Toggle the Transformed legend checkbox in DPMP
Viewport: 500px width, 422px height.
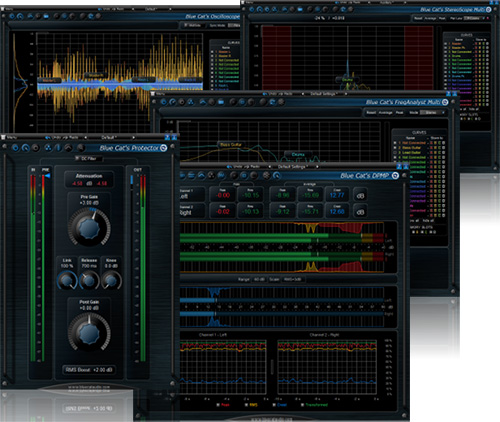pyautogui.click(x=302, y=405)
